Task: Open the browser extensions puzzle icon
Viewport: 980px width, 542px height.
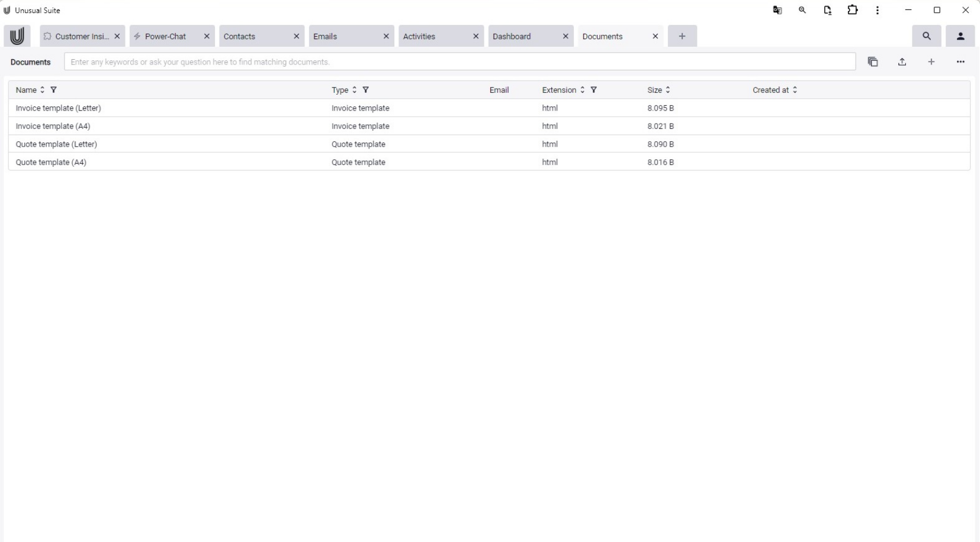Action: point(852,10)
